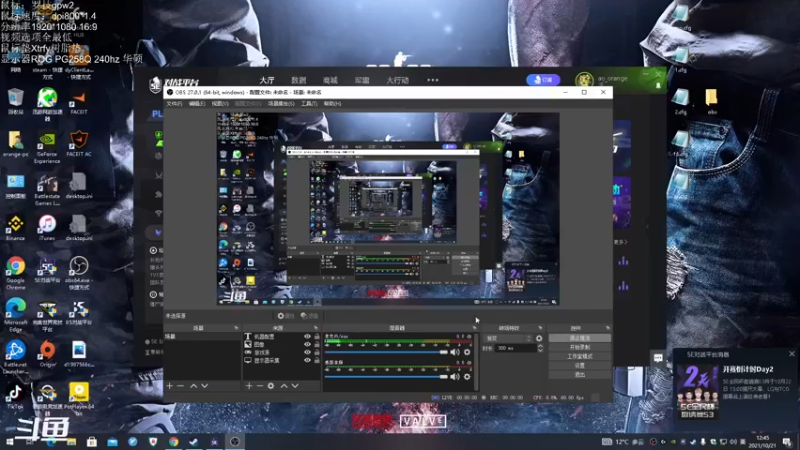
Task: Mute the Mic/Aux speaker icon
Action: point(455,352)
